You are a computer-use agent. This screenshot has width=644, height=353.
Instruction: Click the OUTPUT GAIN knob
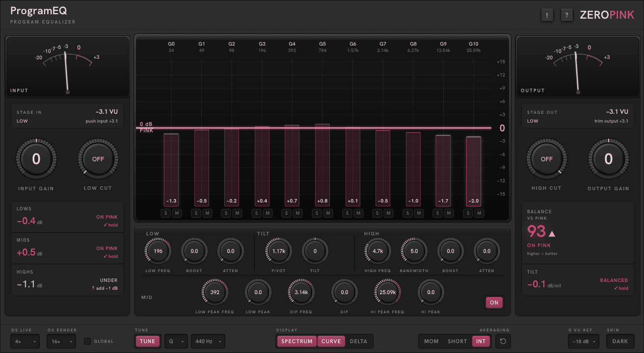click(x=609, y=159)
